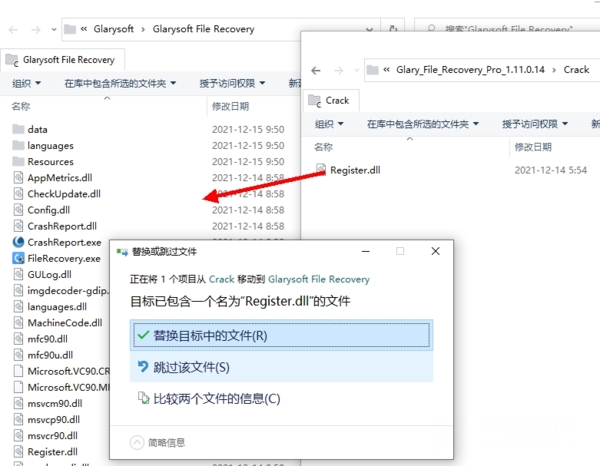Choose Skip this file option
600x466 pixels.
(281, 367)
